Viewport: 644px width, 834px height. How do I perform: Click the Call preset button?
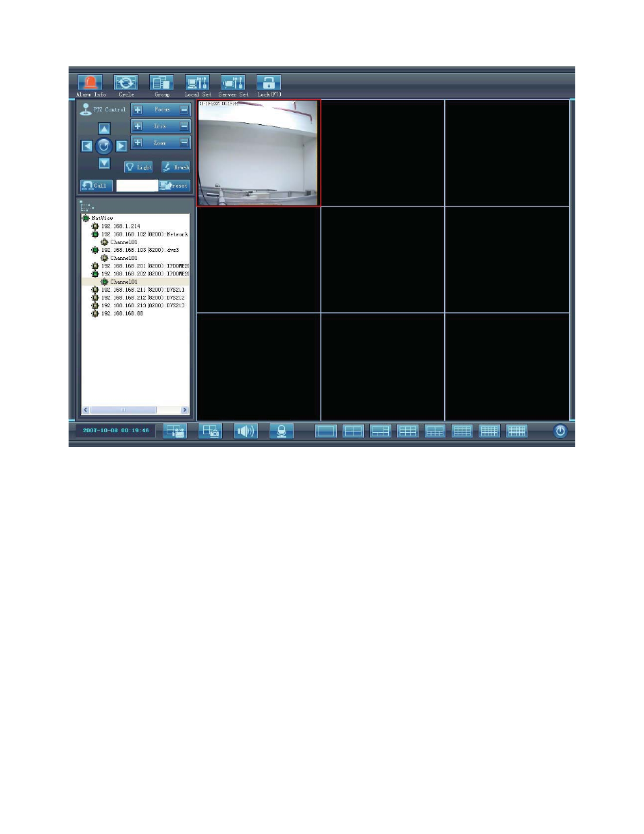coord(97,185)
